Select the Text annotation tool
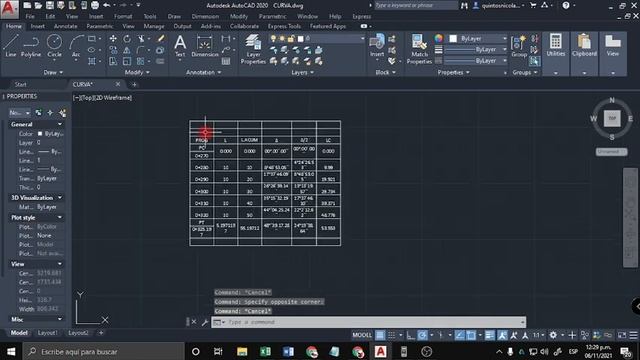Screen dimensions: 640x360 coord(180,46)
